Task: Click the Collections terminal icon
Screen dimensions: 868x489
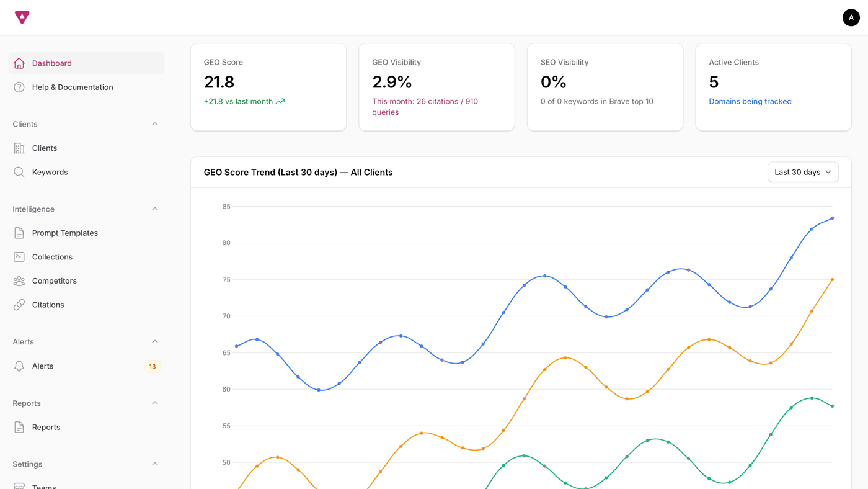Action: coord(19,256)
